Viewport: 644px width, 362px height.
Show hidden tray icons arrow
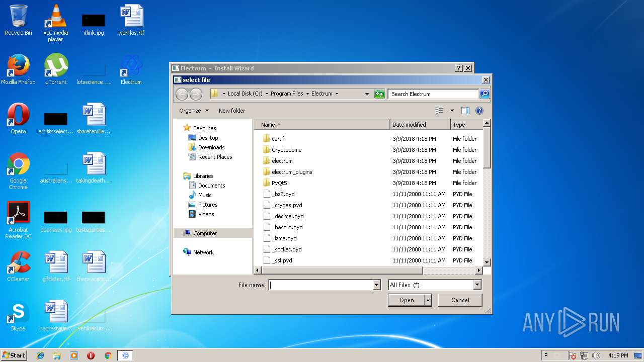coord(546,355)
